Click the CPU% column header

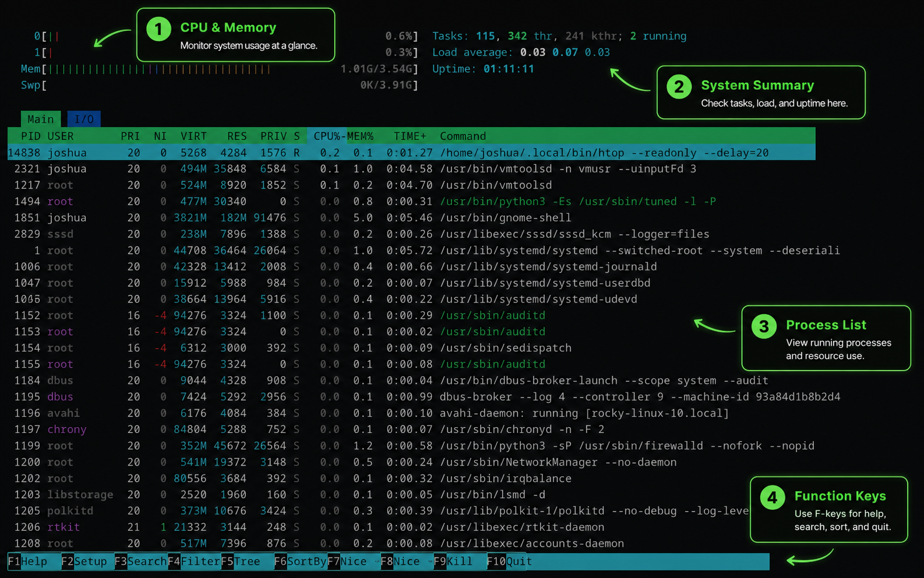[x=327, y=136]
